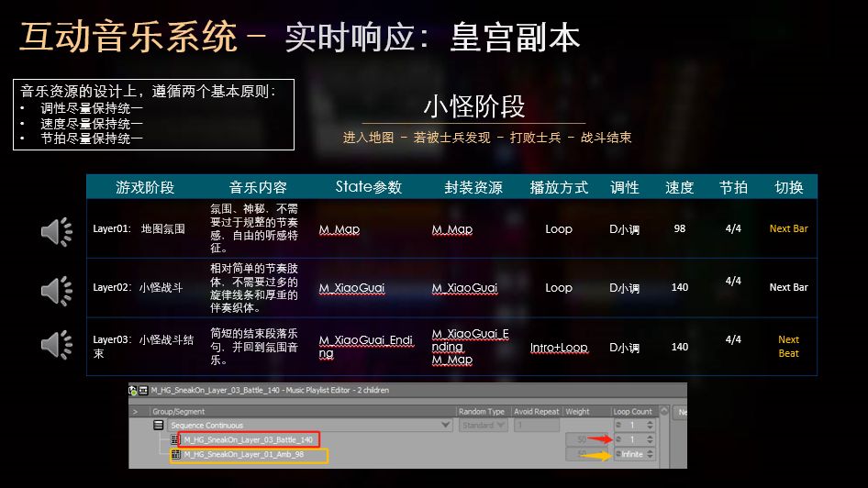
Task: Click the 切换 table header
Action: (788, 187)
